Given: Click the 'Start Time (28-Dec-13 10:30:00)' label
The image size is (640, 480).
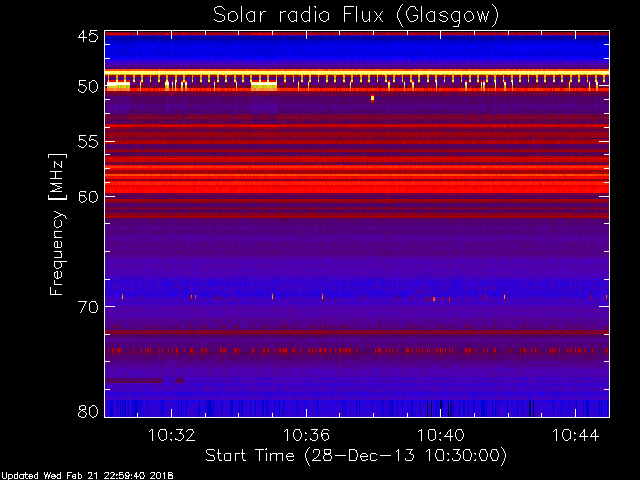Looking at the screenshot, I should [x=356, y=455].
